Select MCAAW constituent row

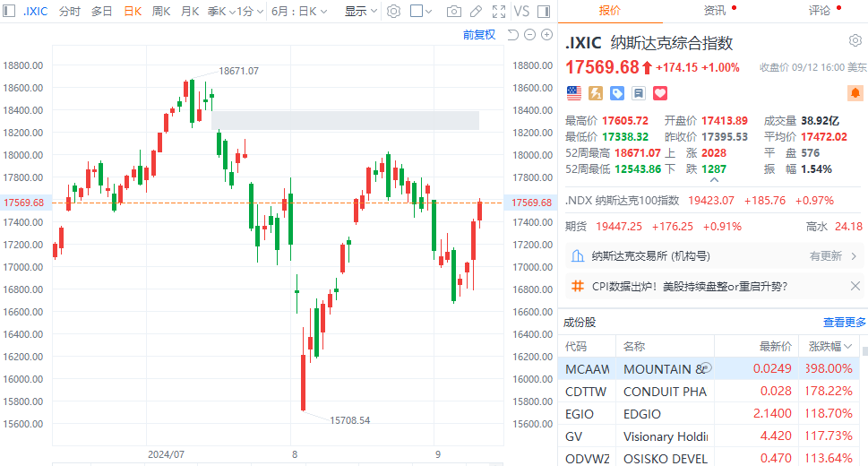(709, 368)
